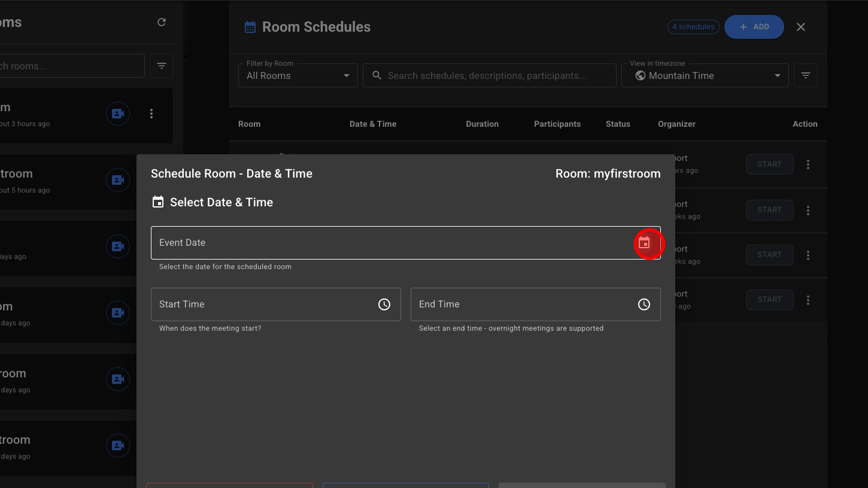Open the rooms list filter icon
The height and width of the screenshot is (488, 868).
click(x=162, y=66)
